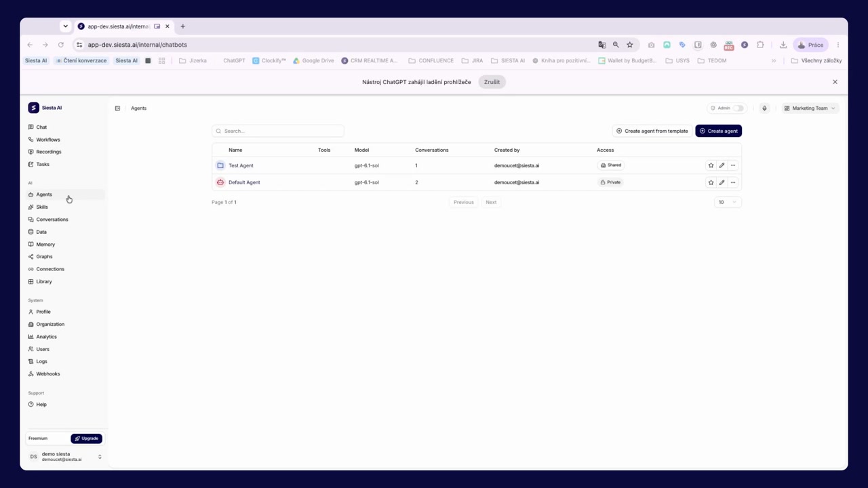Expand the demo siesta account menu
868x488 pixels.
click(64, 457)
